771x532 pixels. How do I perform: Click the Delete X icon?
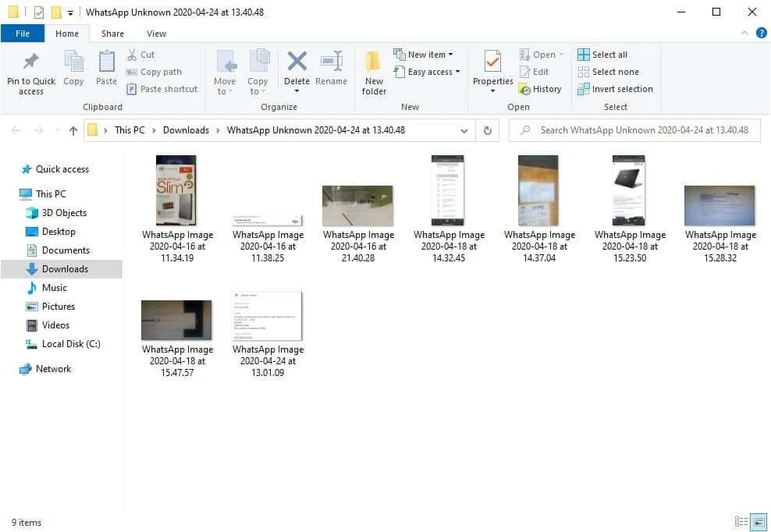[297, 62]
